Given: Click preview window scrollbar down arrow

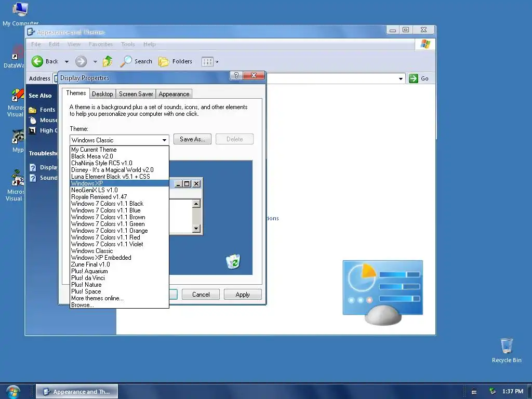Looking at the screenshot, I should [196, 229].
